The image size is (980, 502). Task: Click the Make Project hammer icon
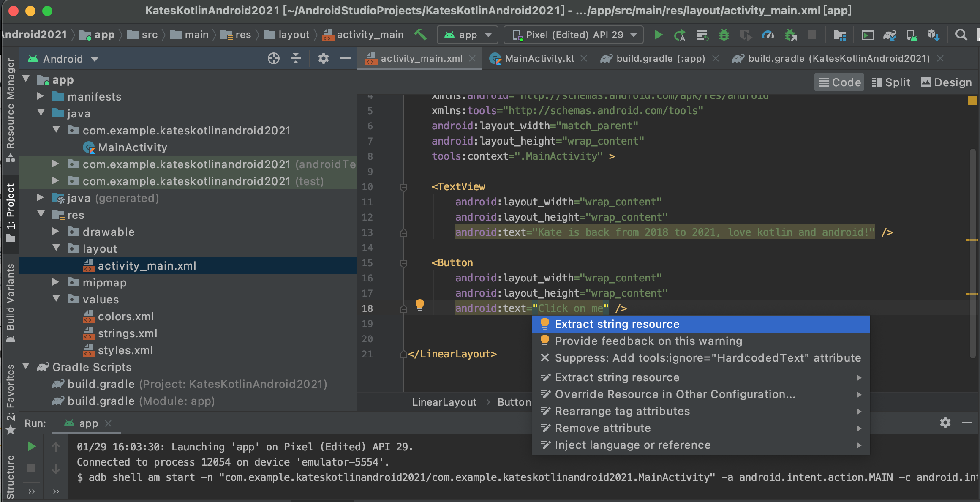[x=420, y=35]
